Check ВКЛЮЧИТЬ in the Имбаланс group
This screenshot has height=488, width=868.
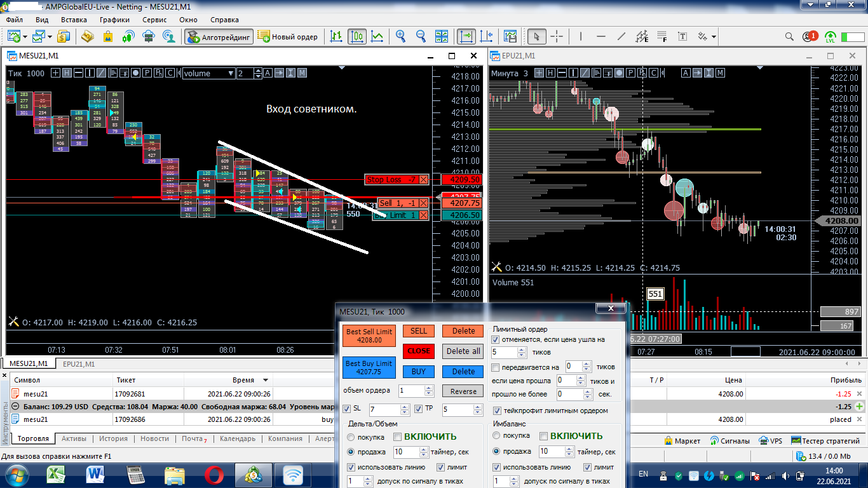coord(543,437)
